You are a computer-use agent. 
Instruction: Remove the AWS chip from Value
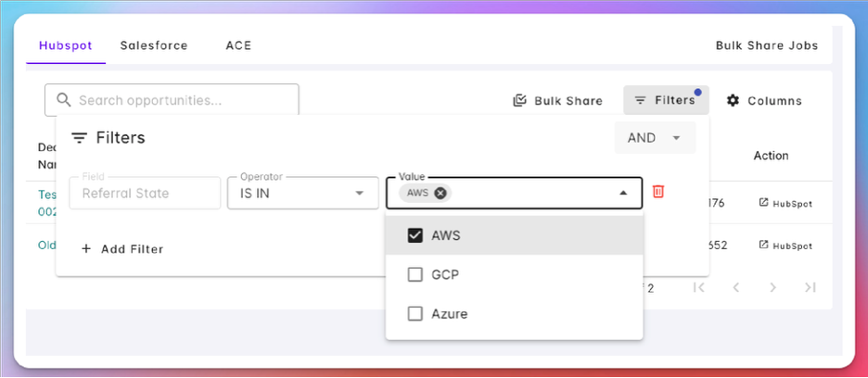point(440,193)
